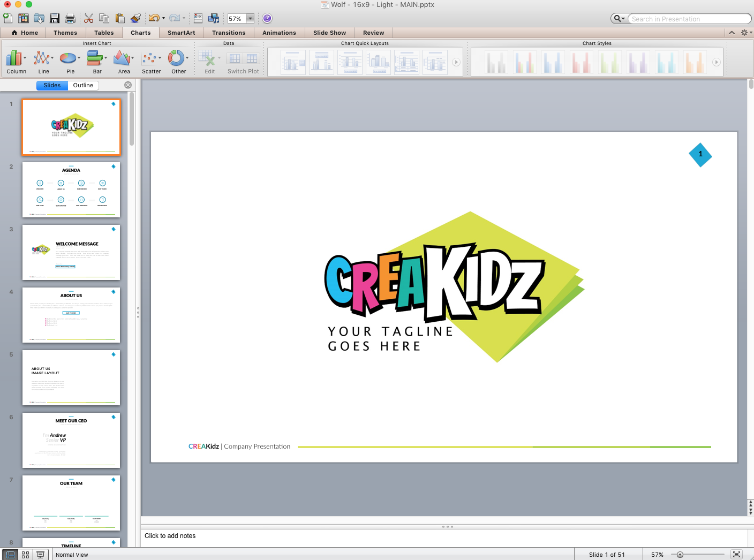This screenshot has width=754, height=560.
Task: Open the Home ribbon tab
Action: (25, 33)
